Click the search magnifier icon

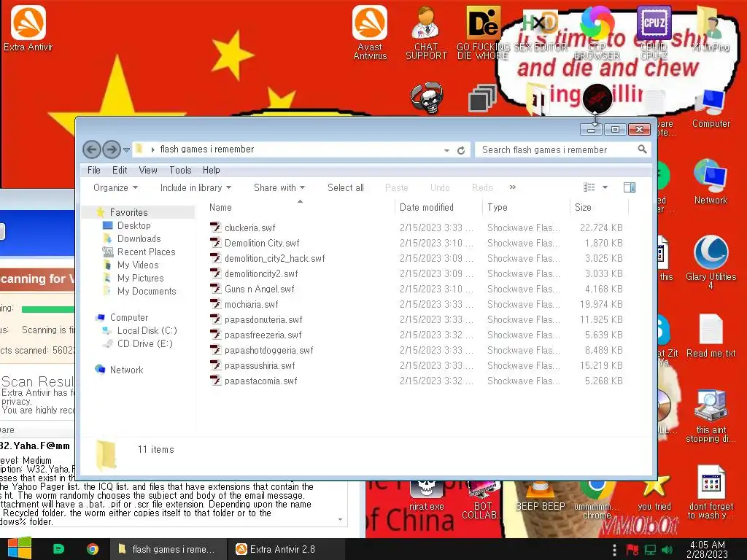click(x=642, y=149)
